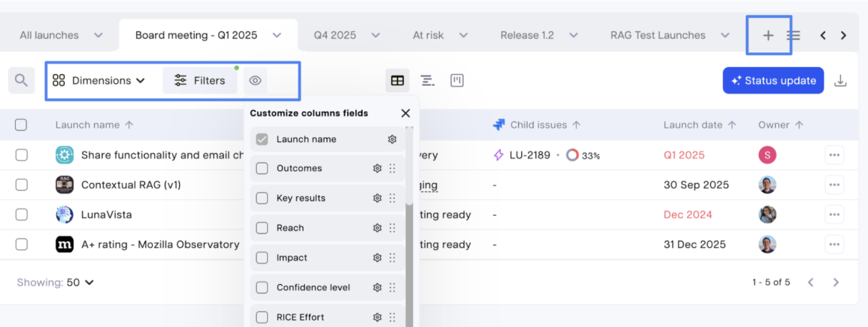Open the Release 1.2 tab
The width and height of the screenshot is (868, 327).
tap(527, 35)
